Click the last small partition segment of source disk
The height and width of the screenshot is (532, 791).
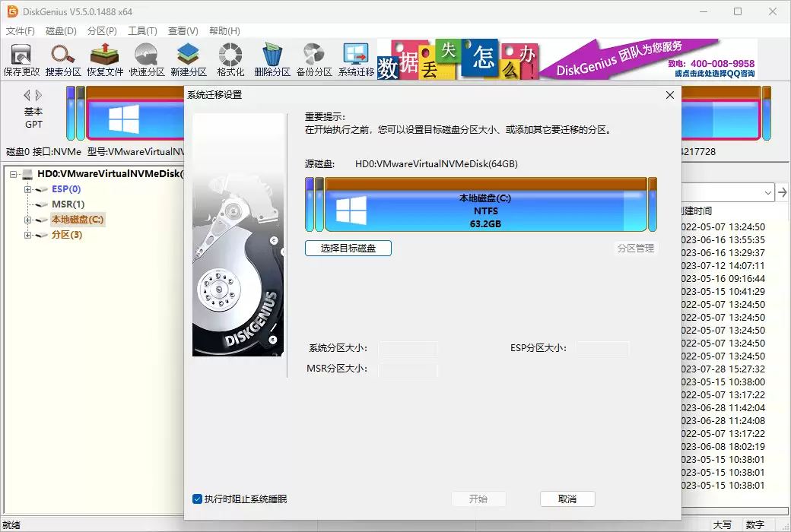click(653, 204)
